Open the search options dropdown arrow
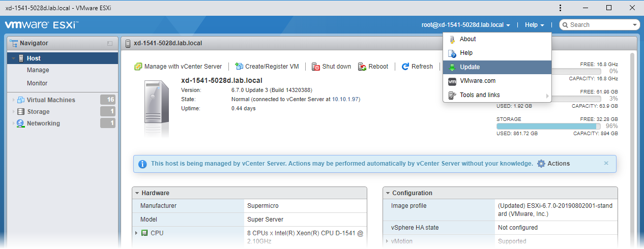Screen dimensions: 644x249 [635, 25]
